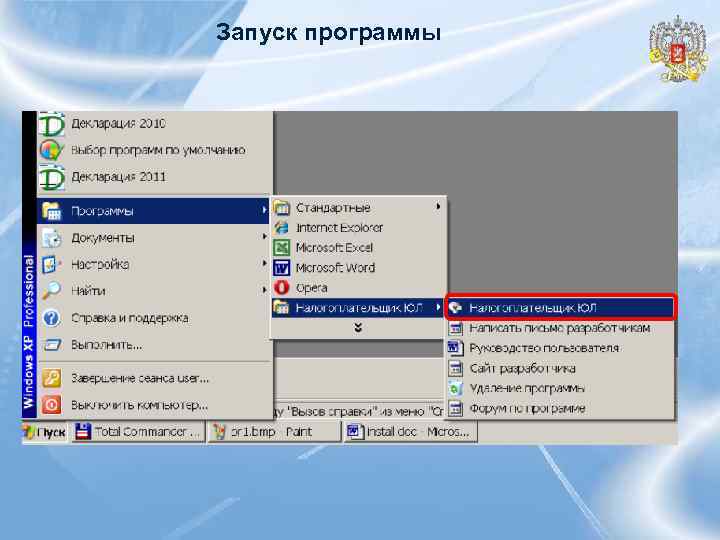This screenshot has width=720, height=540.
Task: Open Форум по программе entry
Action: click(x=560, y=408)
